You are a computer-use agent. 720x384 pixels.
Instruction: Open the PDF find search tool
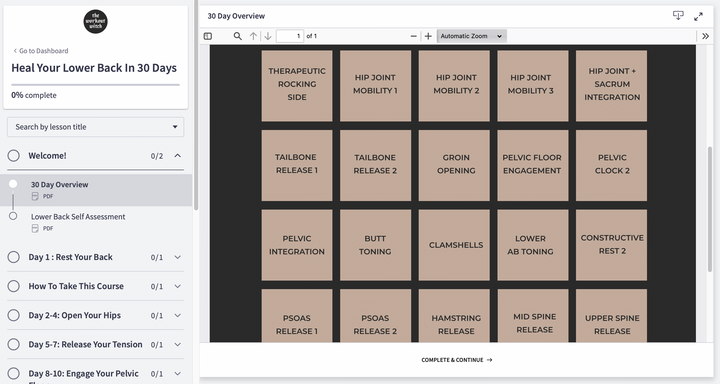(237, 36)
